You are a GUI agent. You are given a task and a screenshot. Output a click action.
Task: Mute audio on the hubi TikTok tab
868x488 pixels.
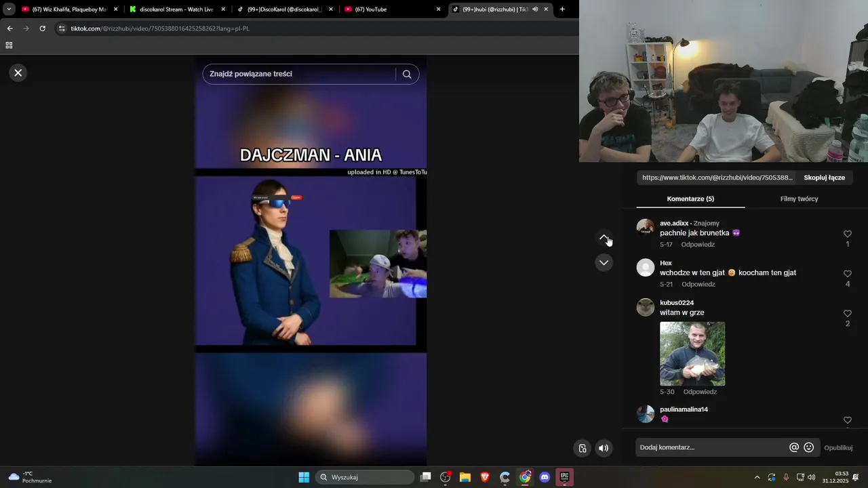535,9
